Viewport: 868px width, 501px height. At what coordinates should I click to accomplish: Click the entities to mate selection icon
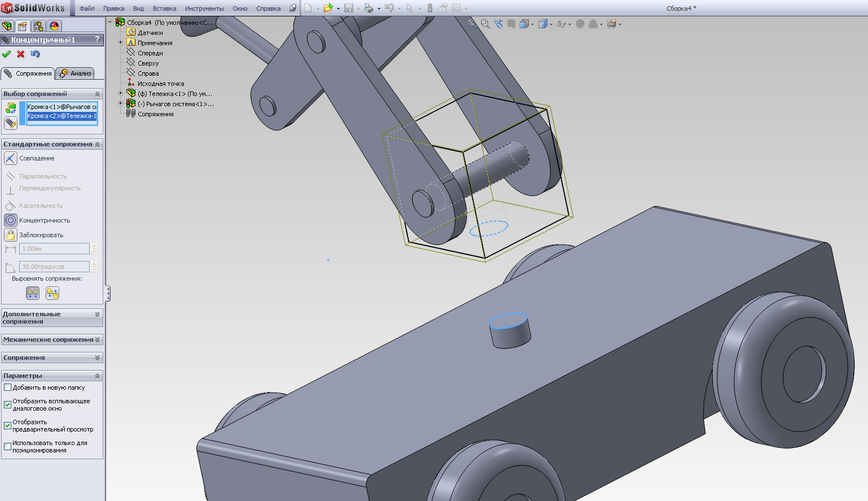click(11, 108)
